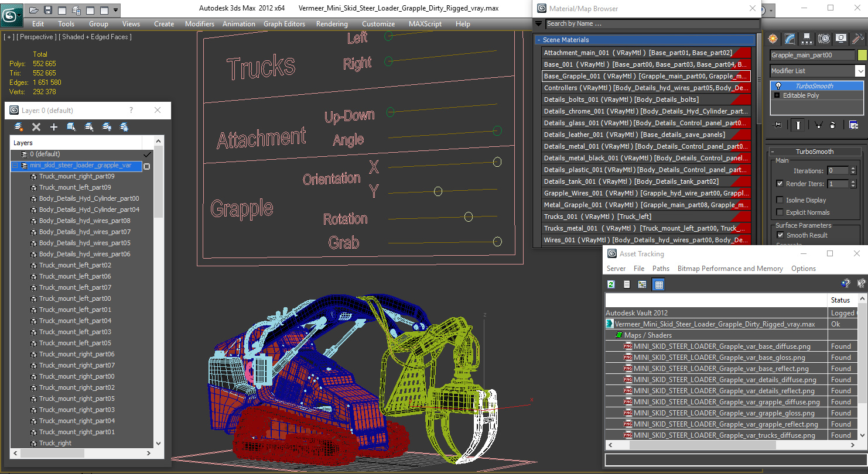Click the Search by Name field
The image size is (868, 474).
[652, 23]
